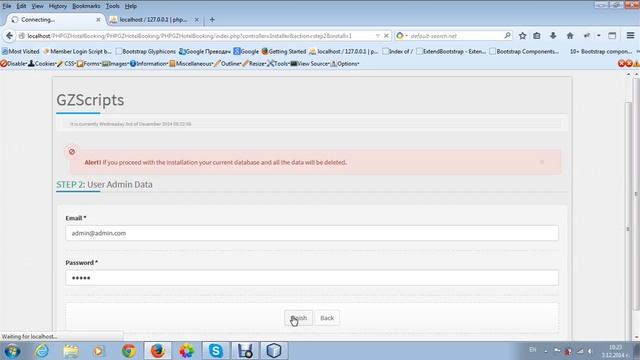This screenshot has width=640, height=360.
Task: Stop loading the page with the X
Action: click(x=386, y=36)
